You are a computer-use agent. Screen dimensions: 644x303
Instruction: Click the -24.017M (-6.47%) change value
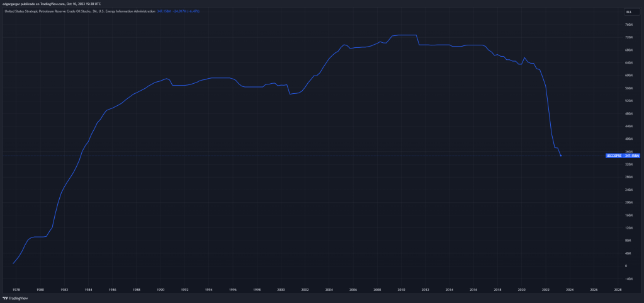tap(186, 11)
